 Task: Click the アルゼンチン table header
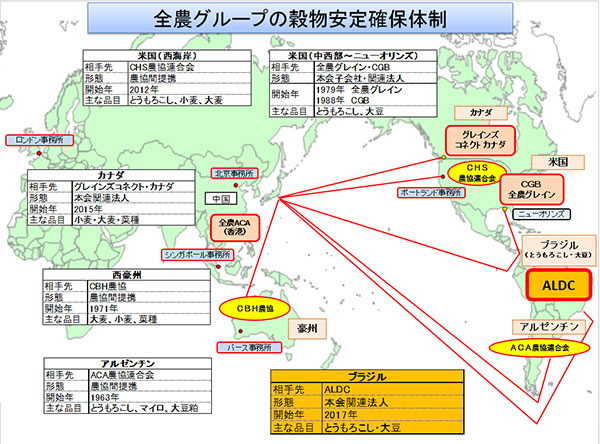pos(128,364)
